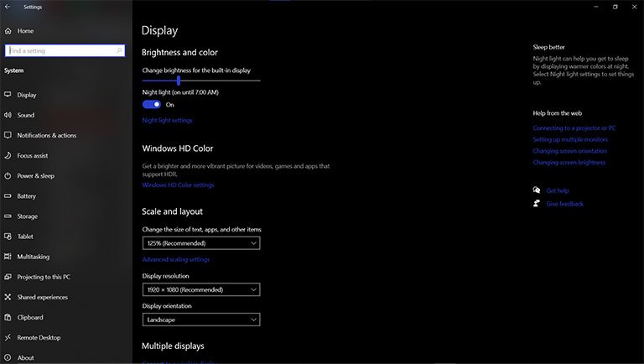
Task: Click the search magnifier icon
Action: [x=119, y=50]
